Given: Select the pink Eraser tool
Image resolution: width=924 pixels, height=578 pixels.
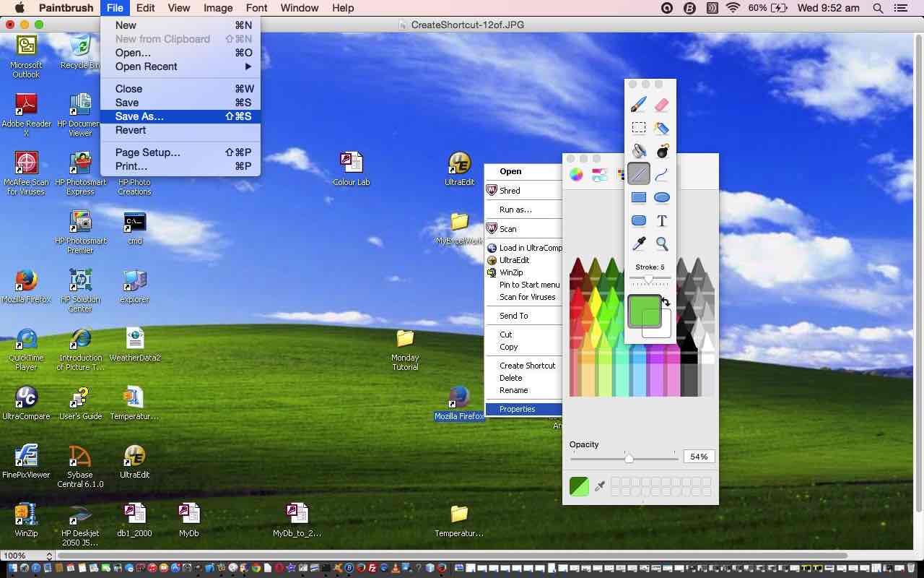Looking at the screenshot, I should pyautogui.click(x=661, y=105).
